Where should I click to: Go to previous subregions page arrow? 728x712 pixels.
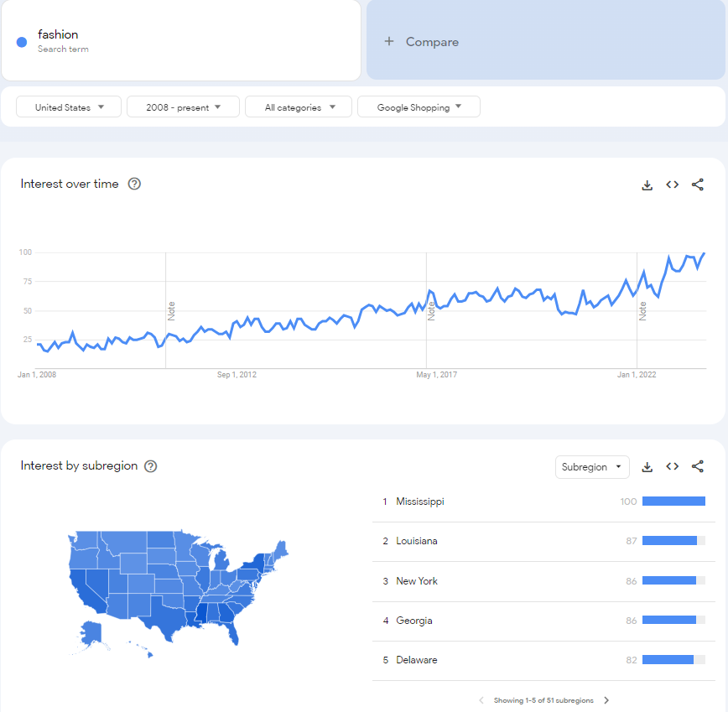(481, 700)
